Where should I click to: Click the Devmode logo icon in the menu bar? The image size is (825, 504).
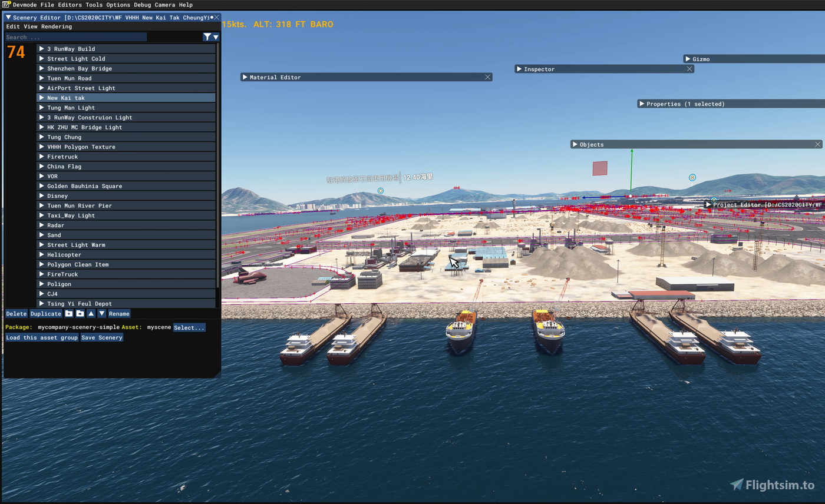(5, 4)
